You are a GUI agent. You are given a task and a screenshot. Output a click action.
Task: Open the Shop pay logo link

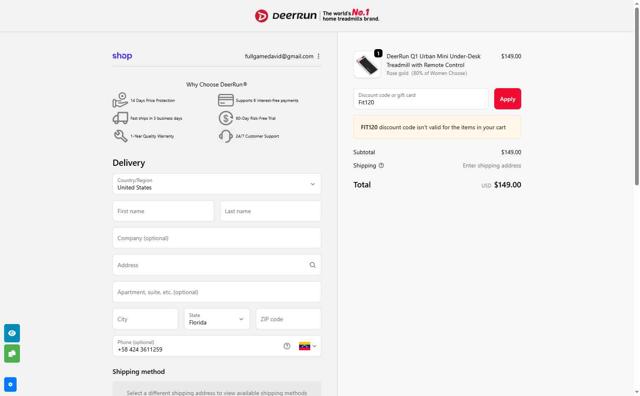[122, 56]
